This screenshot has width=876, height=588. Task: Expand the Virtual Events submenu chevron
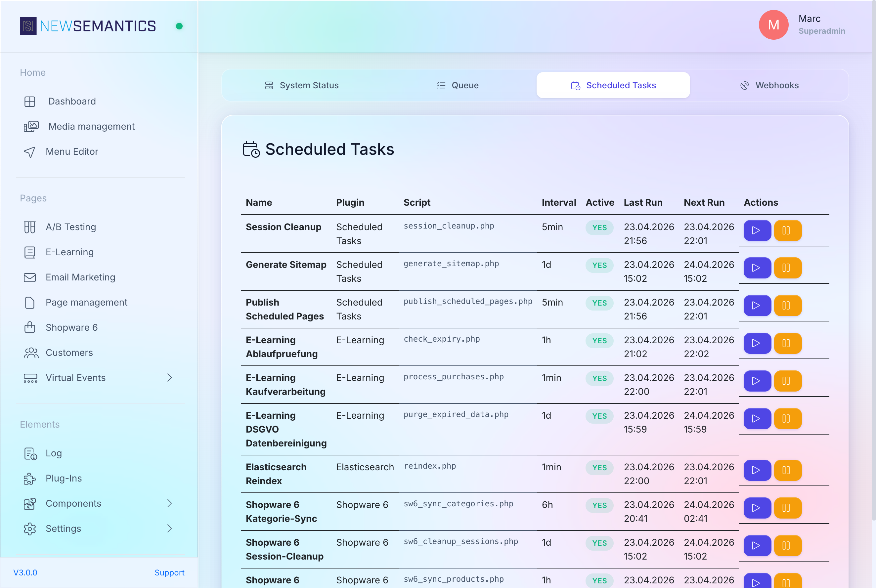(170, 378)
